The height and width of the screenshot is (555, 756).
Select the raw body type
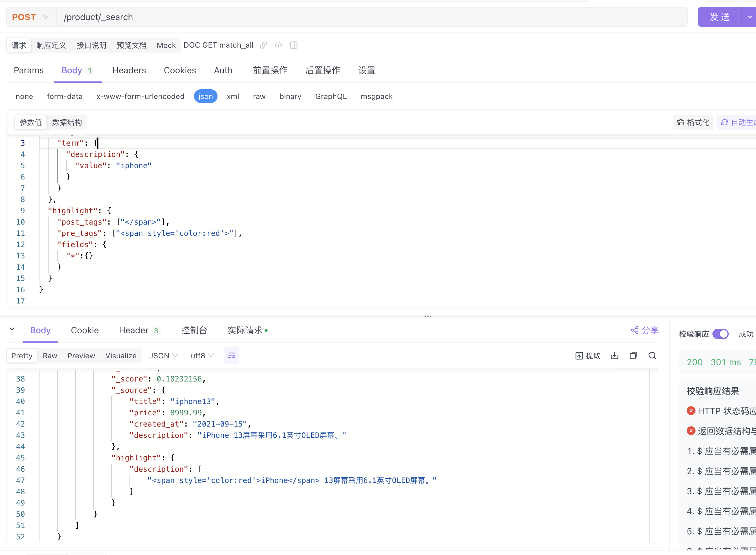pos(259,96)
